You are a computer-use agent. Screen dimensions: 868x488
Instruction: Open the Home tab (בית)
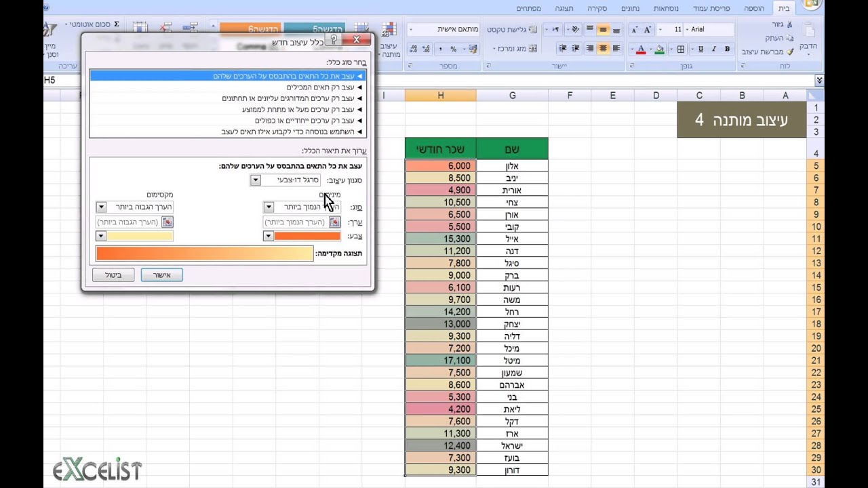click(x=784, y=8)
